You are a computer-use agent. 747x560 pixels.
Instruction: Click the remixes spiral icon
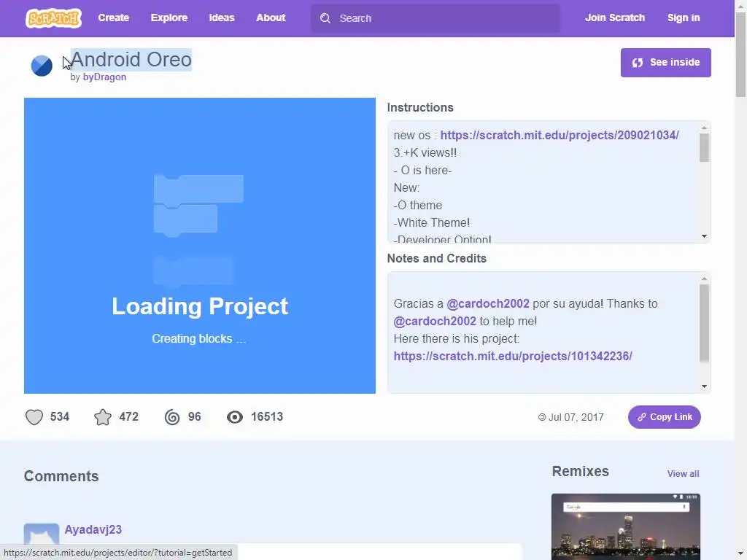[x=172, y=417]
